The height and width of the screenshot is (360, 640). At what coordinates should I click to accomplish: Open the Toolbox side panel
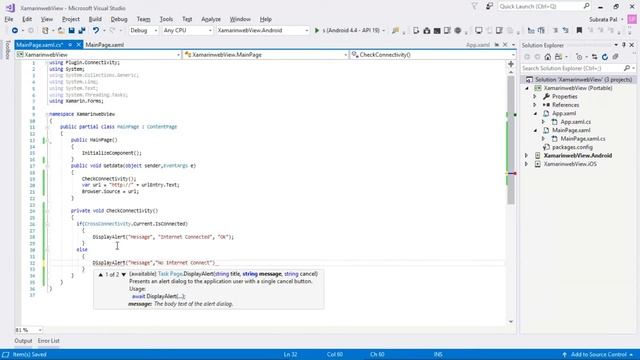[7, 50]
